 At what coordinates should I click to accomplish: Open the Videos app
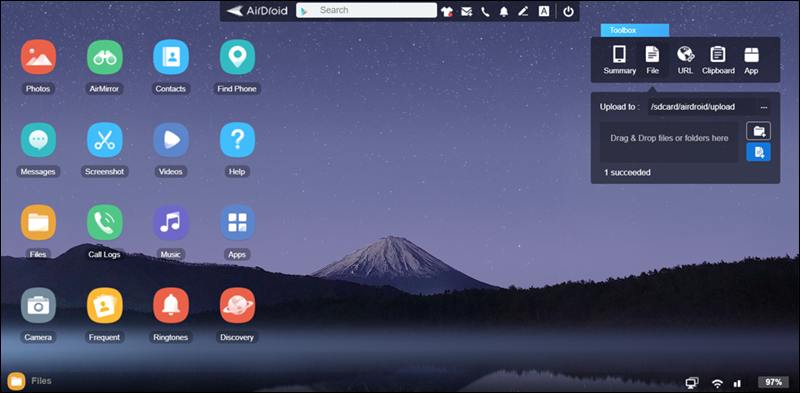tap(171, 139)
